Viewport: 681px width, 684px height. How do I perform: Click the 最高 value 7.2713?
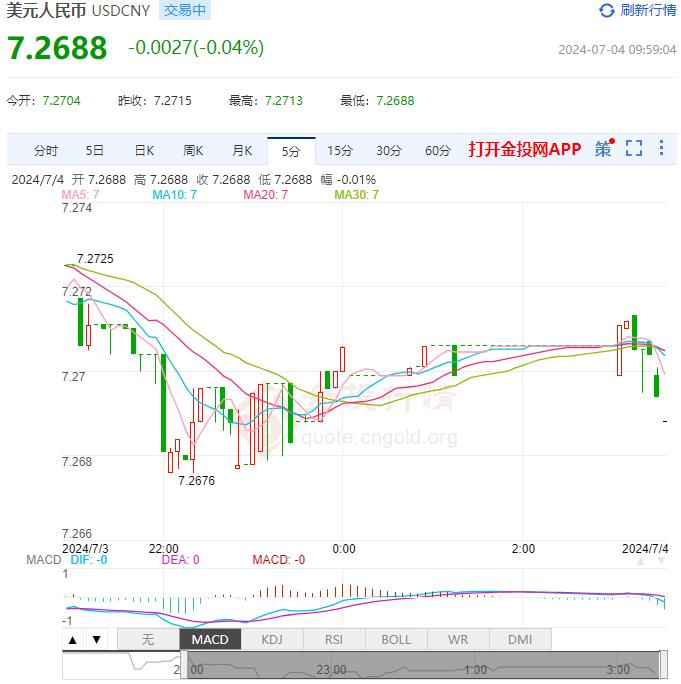(284, 101)
